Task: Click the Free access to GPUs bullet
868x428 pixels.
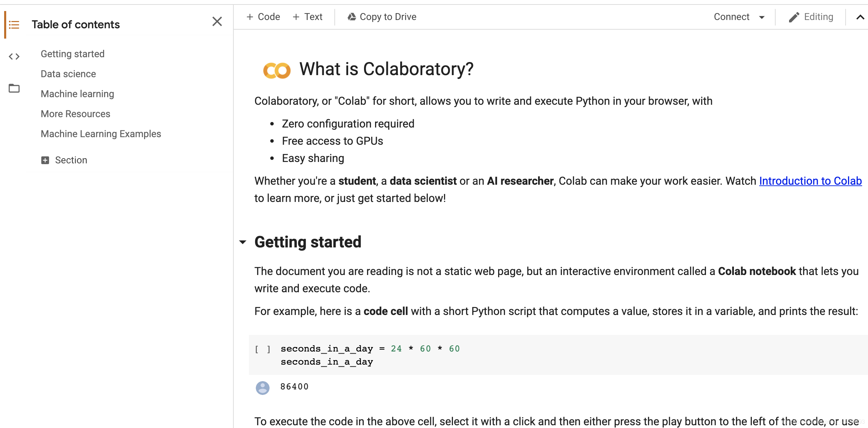Action: pos(333,141)
